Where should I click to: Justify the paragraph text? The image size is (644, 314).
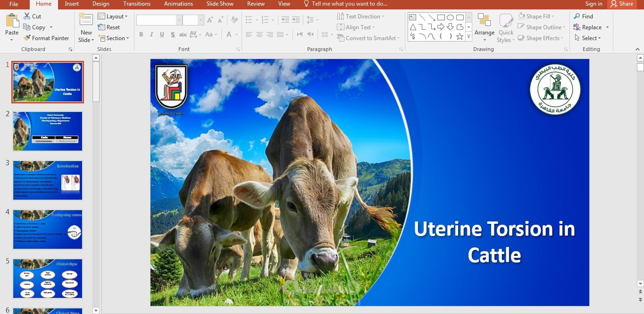pos(280,34)
